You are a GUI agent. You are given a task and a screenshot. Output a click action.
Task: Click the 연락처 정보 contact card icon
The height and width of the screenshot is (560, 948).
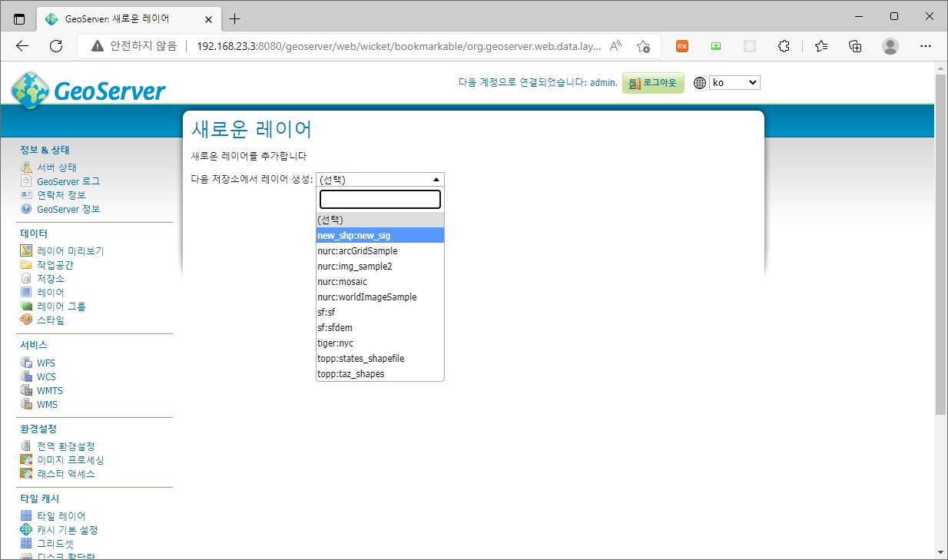[x=26, y=195]
